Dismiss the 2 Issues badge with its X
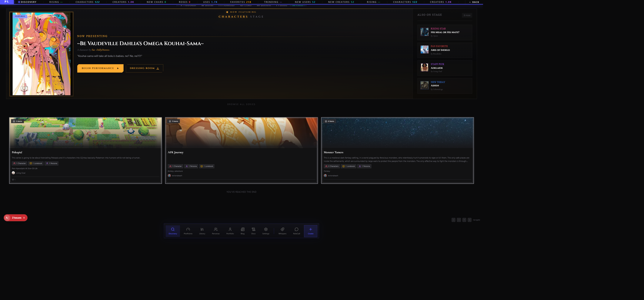 coord(24,218)
